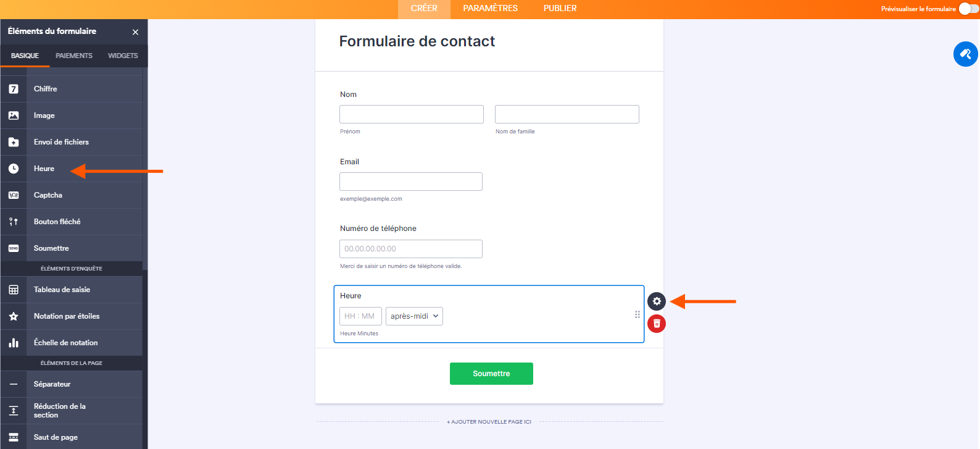Click Ajouter nouvelle page ici link
This screenshot has width=980, height=449.
pyautogui.click(x=489, y=422)
